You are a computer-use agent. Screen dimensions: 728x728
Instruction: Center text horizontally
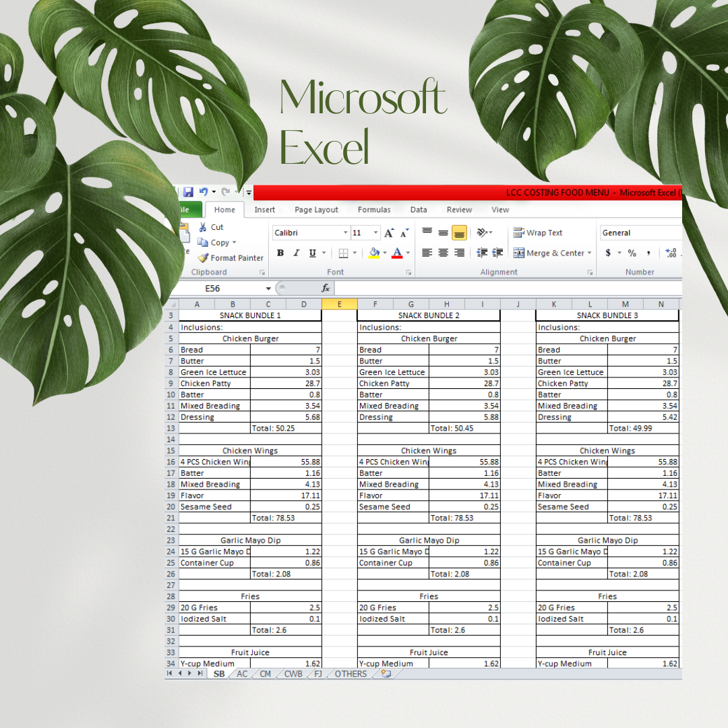pyautogui.click(x=444, y=253)
